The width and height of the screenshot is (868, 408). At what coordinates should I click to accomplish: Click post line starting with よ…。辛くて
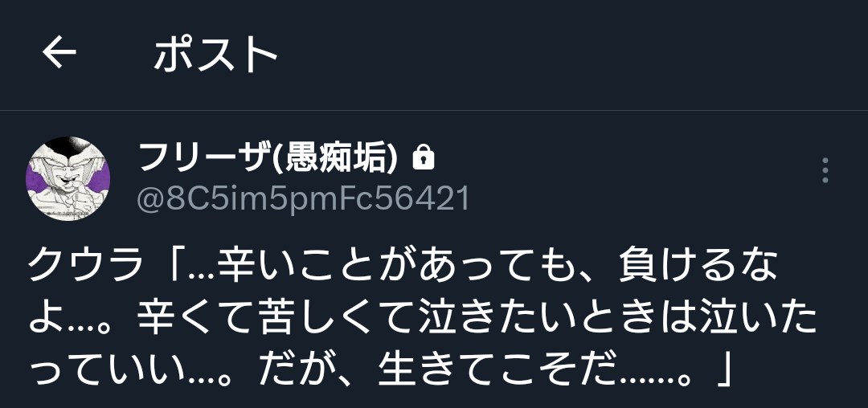423,320
